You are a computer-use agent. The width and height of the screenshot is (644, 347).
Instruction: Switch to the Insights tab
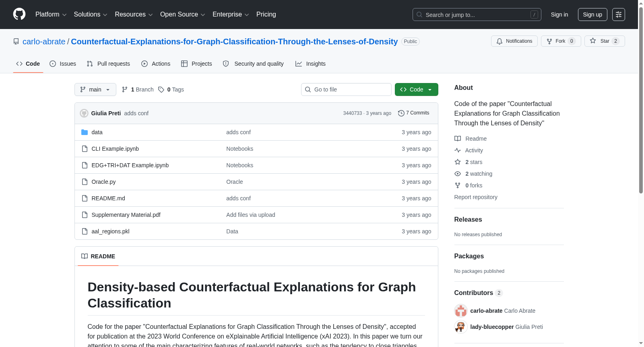click(x=310, y=64)
